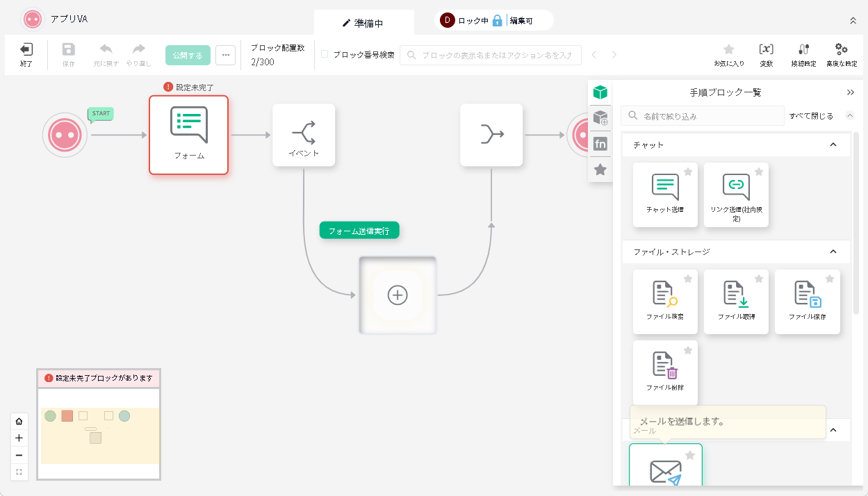This screenshot has width=868, height=496.
Task: Select the フォーム block on canvas
Action: (x=188, y=135)
